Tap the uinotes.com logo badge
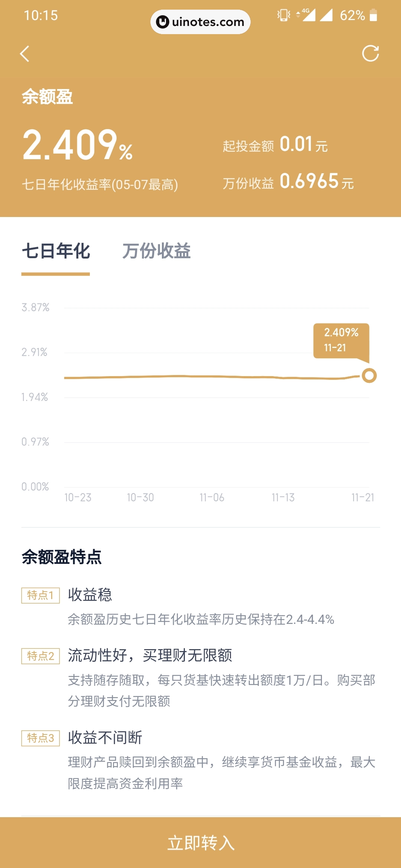401x868 pixels. (200, 22)
